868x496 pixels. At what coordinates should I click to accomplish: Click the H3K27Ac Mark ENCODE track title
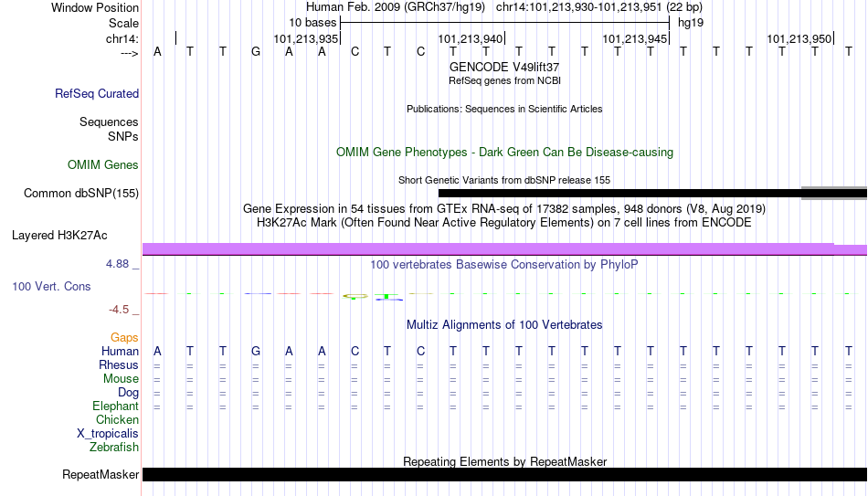pyautogui.click(x=504, y=223)
